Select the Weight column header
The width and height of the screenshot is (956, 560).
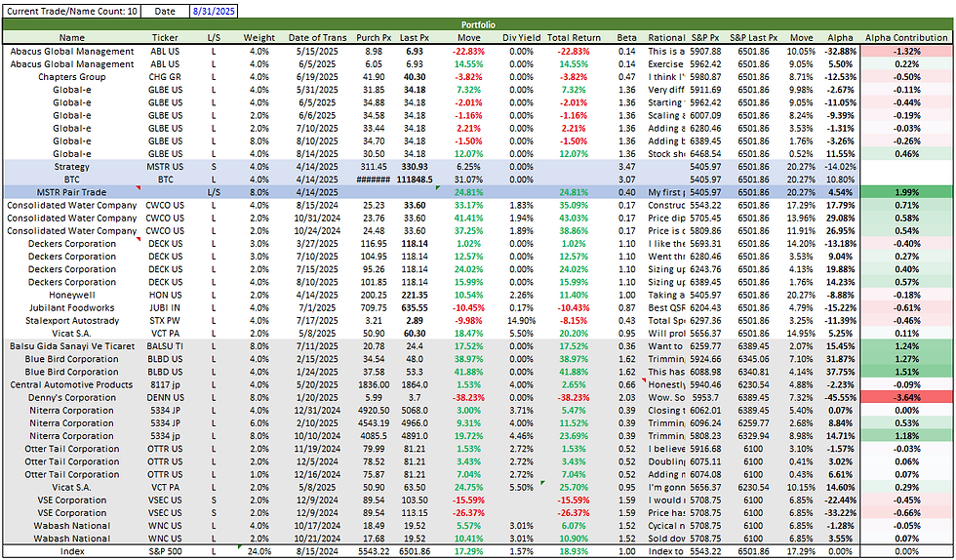pyautogui.click(x=259, y=38)
